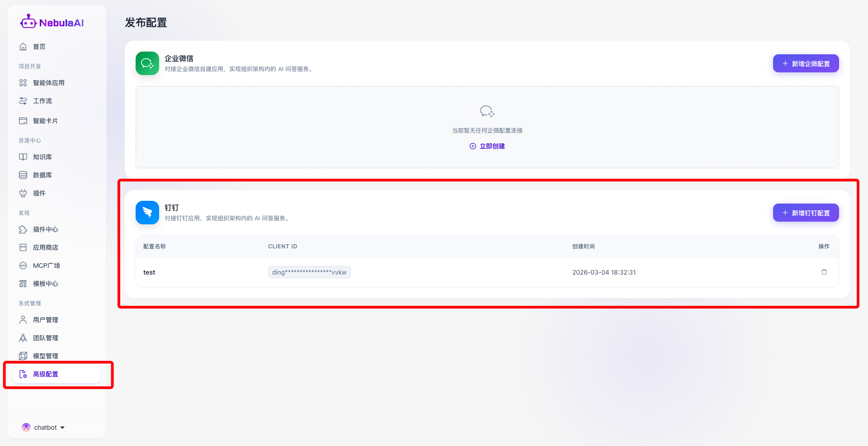Expand the chatbot account dropdown arrow

tap(62, 427)
